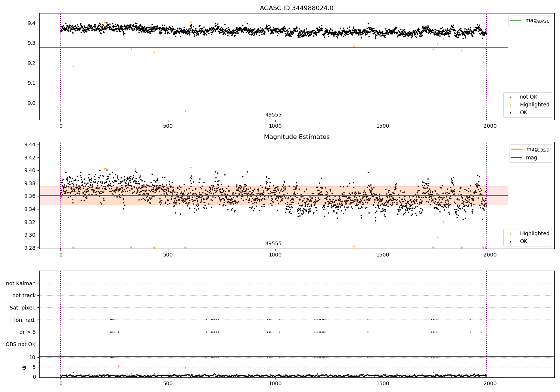Select the mag AGASC legend label
This screenshot has width=560, height=392.
tap(537, 21)
